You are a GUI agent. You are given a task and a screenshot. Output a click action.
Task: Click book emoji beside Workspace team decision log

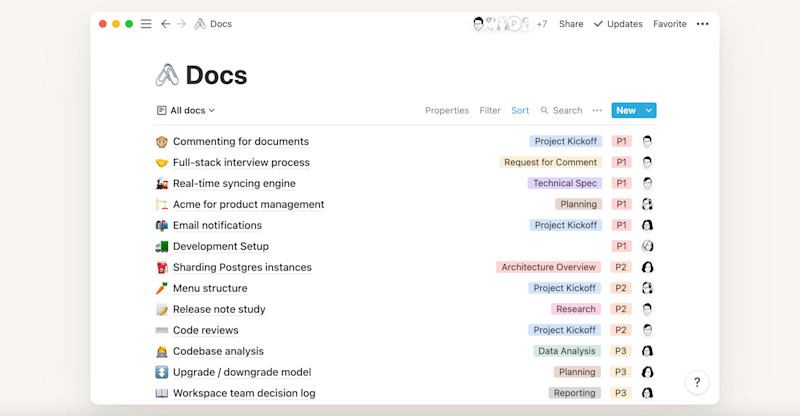tap(162, 393)
